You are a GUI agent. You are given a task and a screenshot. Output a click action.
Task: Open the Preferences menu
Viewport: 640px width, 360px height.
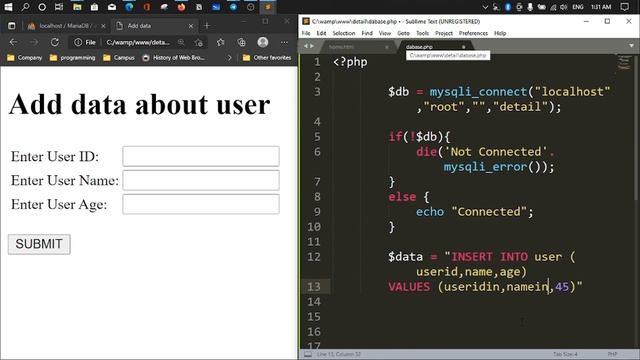point(473,33)
